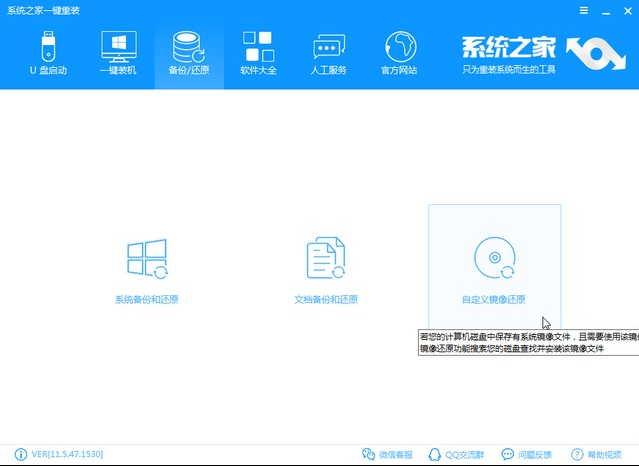This screenshot has height=466, width=639.
Task: Click the 微信客服 WeChat icon
Action: pyautogui.click(x=368, y=454)
